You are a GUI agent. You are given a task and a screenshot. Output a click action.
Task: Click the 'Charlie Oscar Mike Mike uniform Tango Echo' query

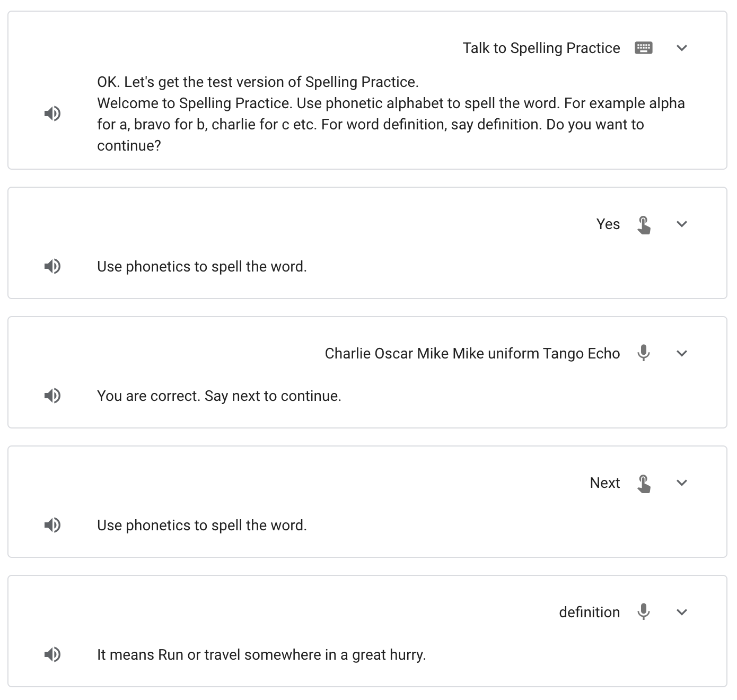point(472,353)
